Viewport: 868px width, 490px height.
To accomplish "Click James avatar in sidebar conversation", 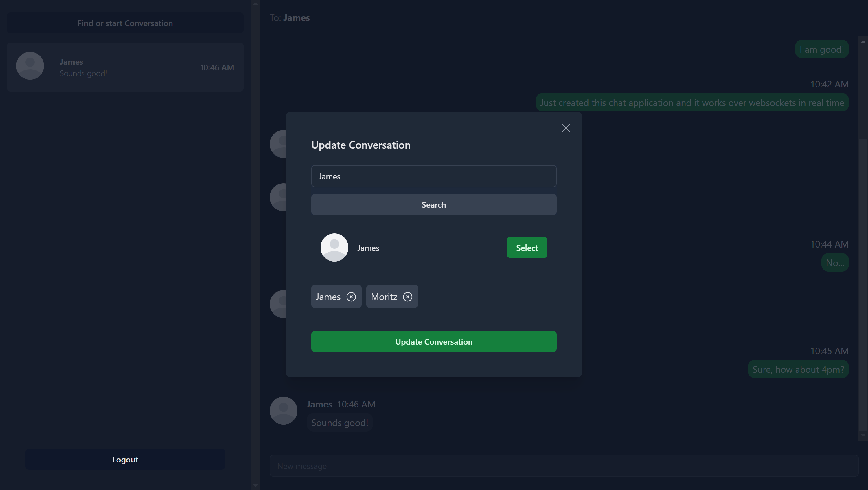I will [30, 66].
